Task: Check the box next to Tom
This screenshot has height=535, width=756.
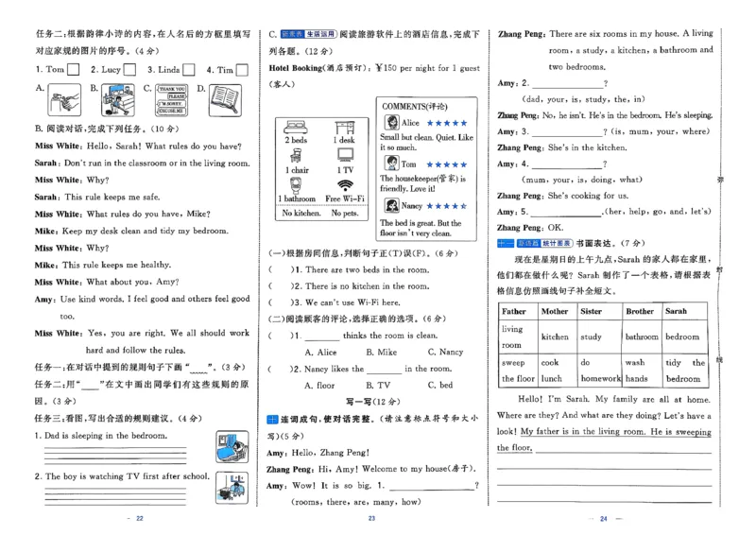Action: point(76,69)
